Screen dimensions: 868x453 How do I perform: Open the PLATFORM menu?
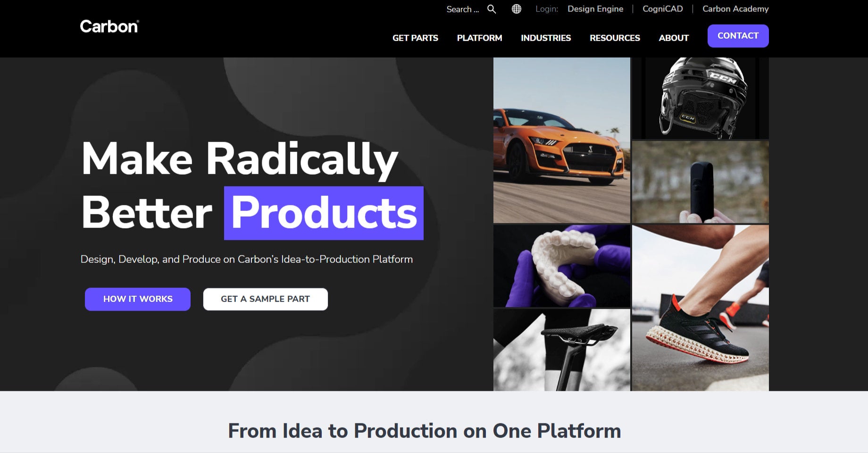click(x=479, y=38)
